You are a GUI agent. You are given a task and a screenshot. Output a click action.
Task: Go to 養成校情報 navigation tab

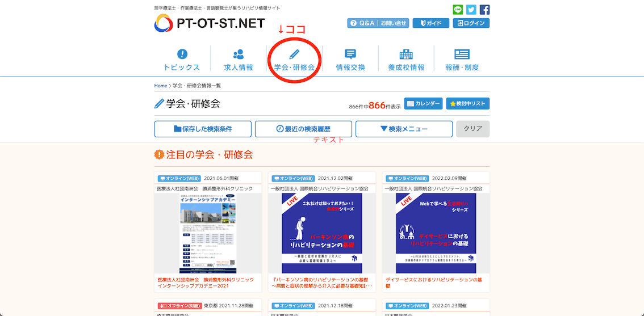[x=406, y=60]
